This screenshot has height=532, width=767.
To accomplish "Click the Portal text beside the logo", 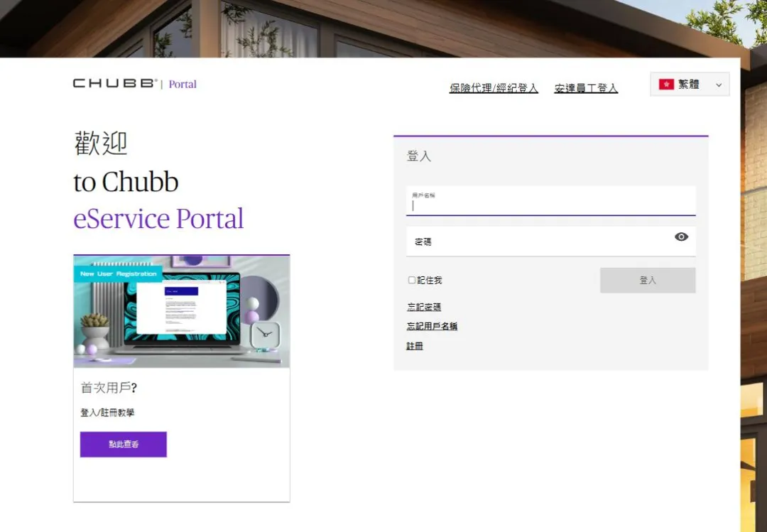I will [183, 85].
